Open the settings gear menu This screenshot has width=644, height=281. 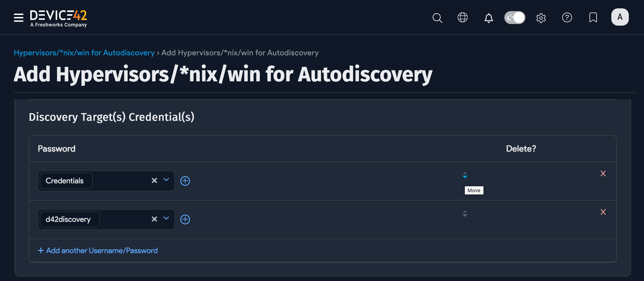pos(541,18)
